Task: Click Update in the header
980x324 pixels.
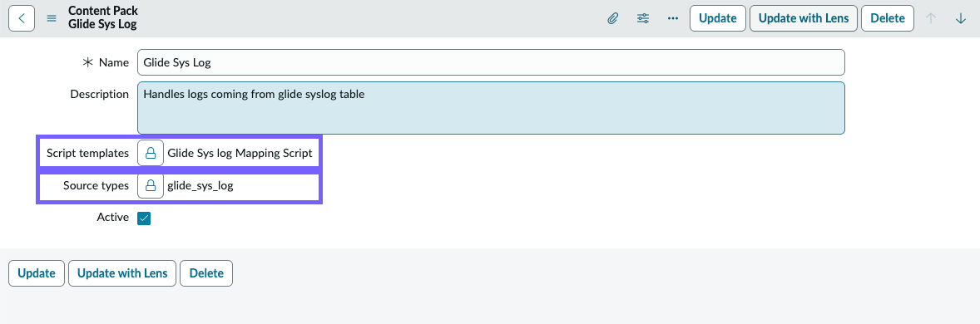Action: tap(717, 18)
